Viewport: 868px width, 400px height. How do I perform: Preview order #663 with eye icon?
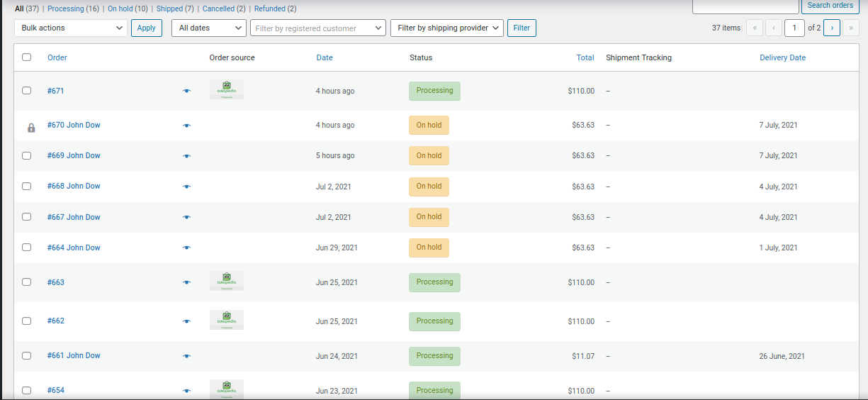click(186, 282)
